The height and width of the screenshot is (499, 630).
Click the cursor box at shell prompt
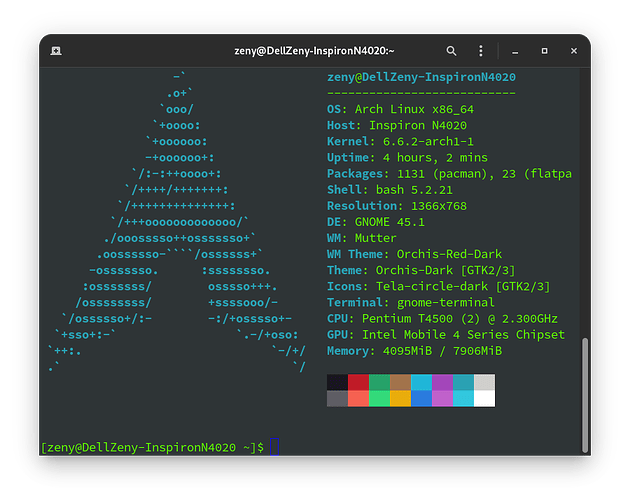[274, 447]
